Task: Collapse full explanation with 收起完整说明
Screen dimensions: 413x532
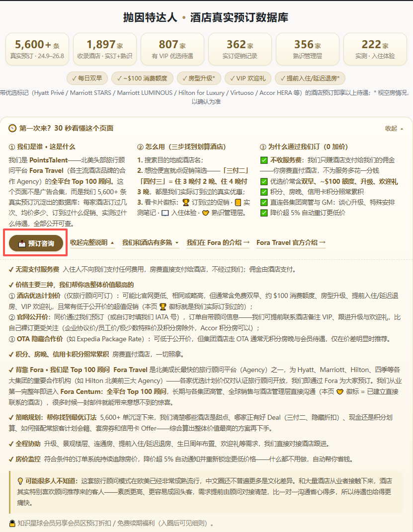Action: [x=92, y=242]
